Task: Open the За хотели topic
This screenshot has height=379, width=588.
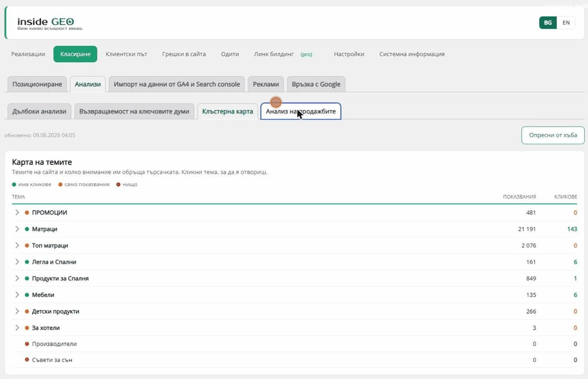Action: pyautogui.click(x=46, y=328)
